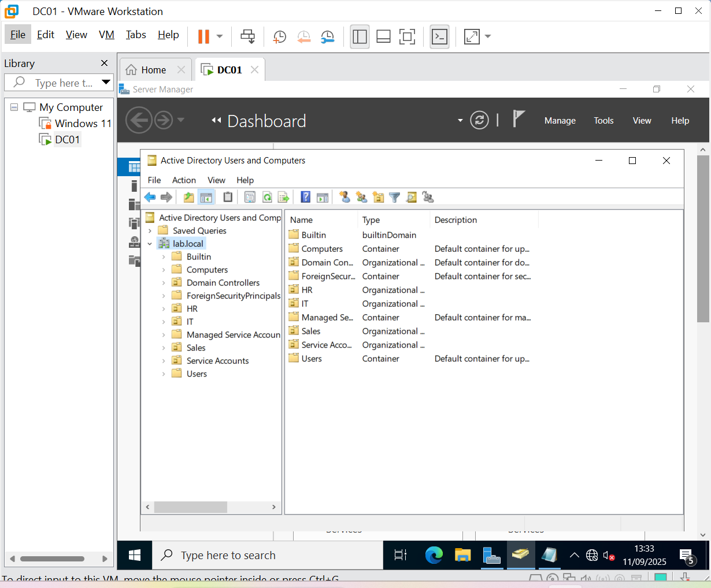This screenshot has height=588, width=711.
Task: Click the filter options funnel icon
Action: coord(394,197)
